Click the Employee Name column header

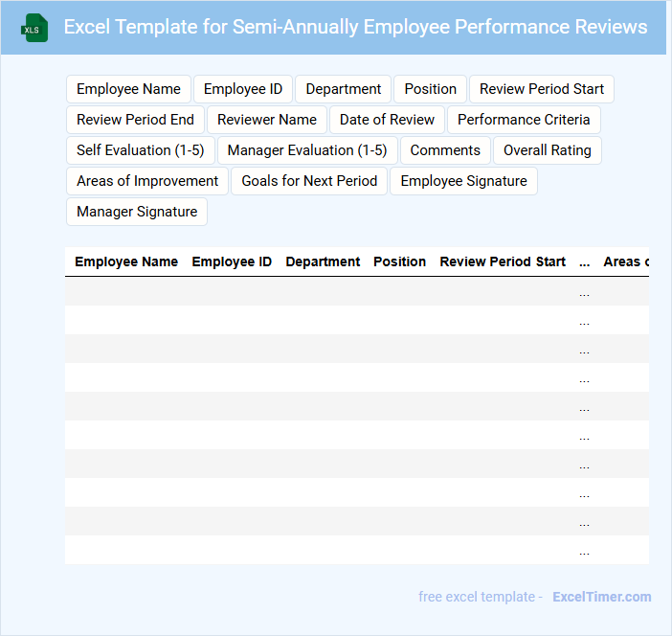coord(126,261)
